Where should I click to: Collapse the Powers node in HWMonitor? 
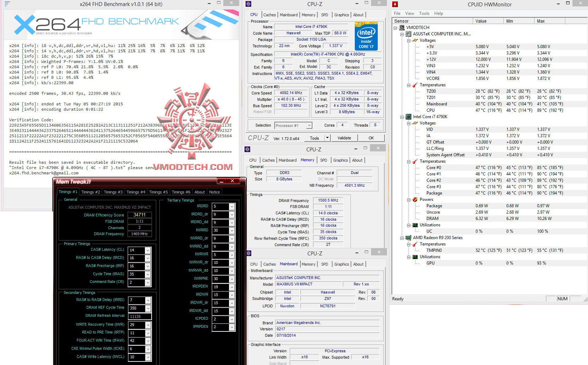tap(409, 200)
